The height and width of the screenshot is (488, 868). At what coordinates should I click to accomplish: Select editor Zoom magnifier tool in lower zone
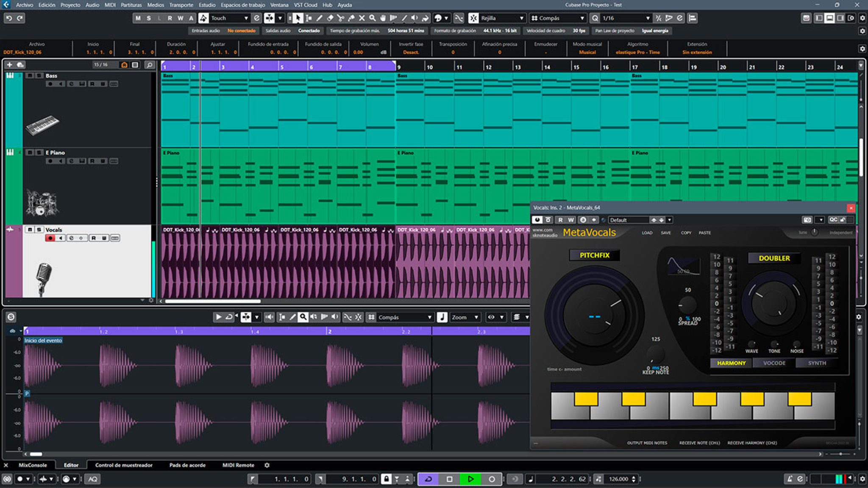tap(303, 317)
